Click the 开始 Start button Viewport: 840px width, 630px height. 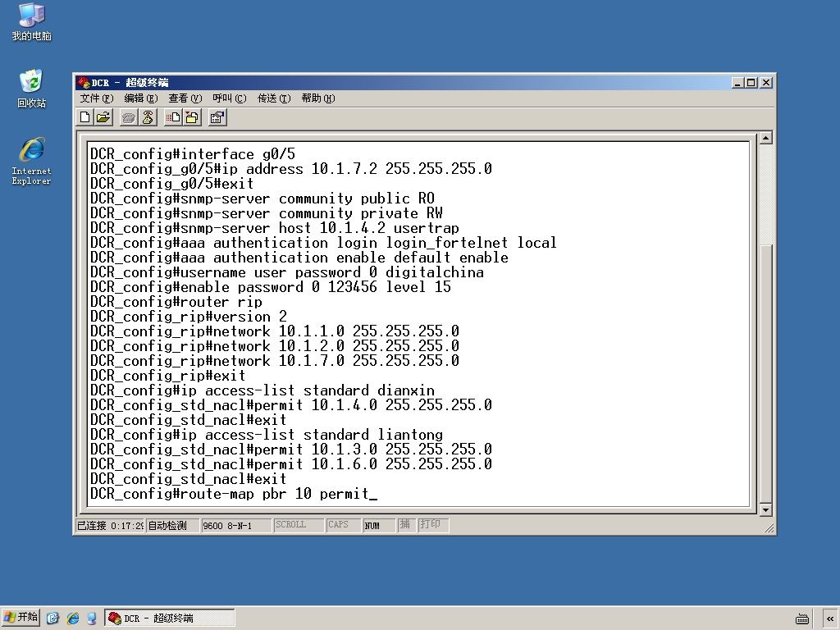[x=21, y=618]
